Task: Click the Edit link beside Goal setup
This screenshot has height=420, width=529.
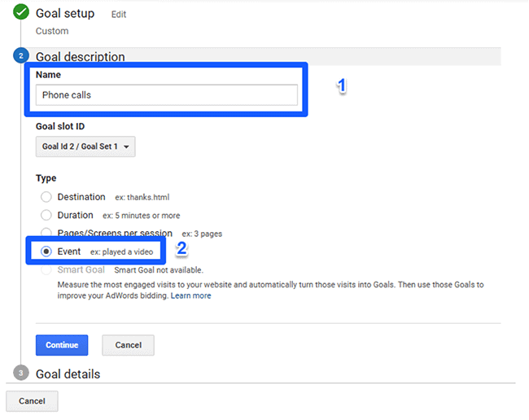Action: coord(119,15)
